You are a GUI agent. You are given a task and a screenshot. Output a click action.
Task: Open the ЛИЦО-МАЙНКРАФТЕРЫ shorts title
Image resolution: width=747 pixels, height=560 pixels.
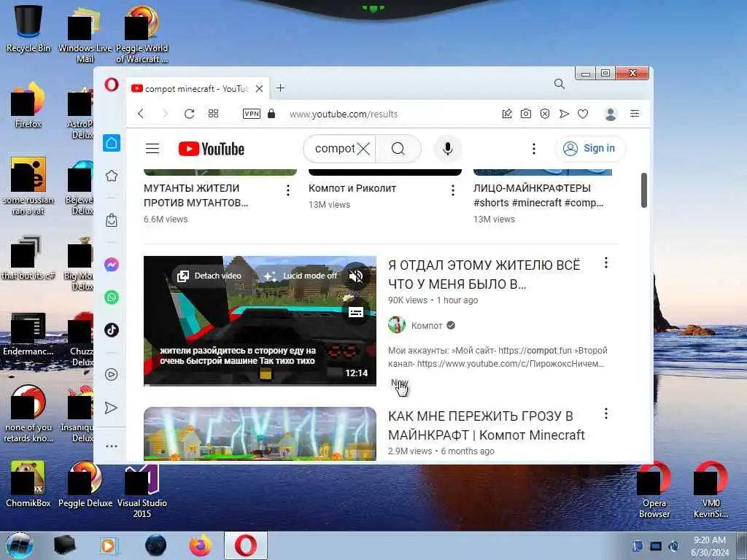[538, 195]
